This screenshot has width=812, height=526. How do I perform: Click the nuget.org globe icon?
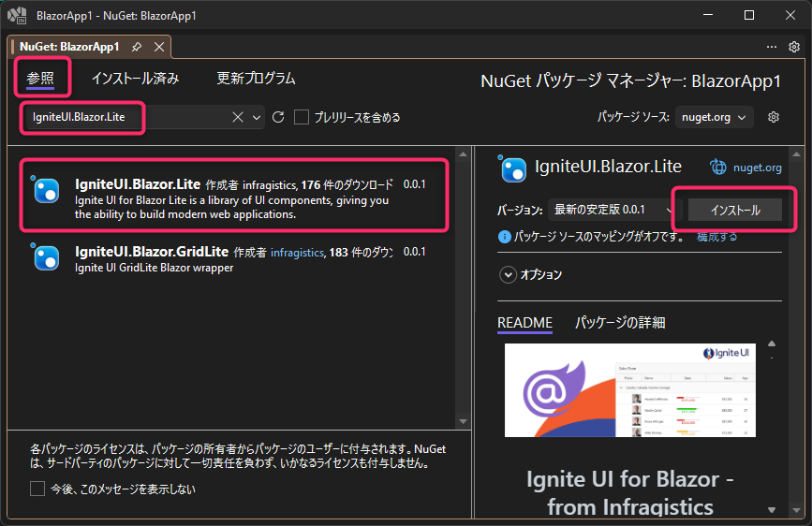click(718, 168)
